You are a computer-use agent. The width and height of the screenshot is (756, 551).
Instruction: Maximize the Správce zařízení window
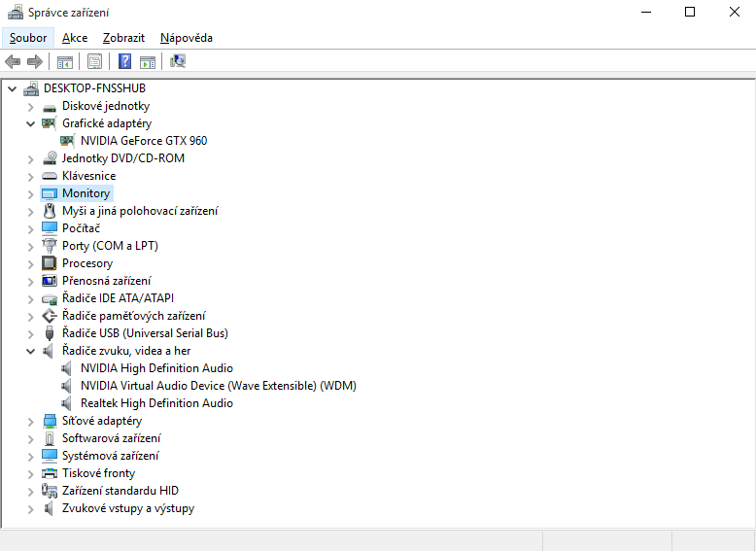pos(690,12)
